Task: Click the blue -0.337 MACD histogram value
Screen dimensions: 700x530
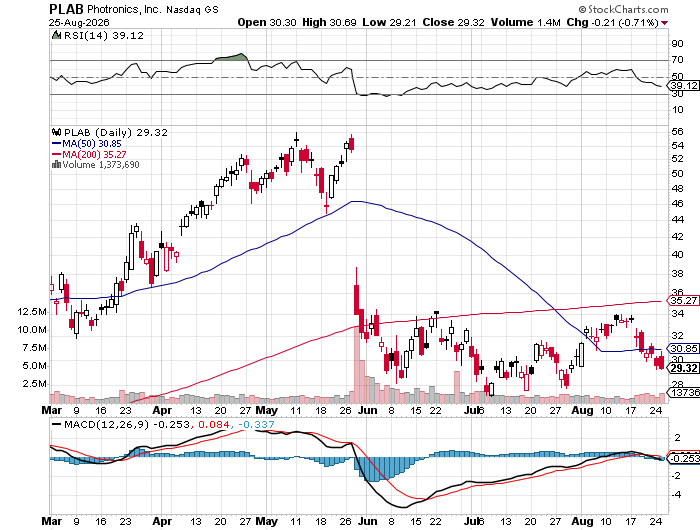Action: pos(256,425)
